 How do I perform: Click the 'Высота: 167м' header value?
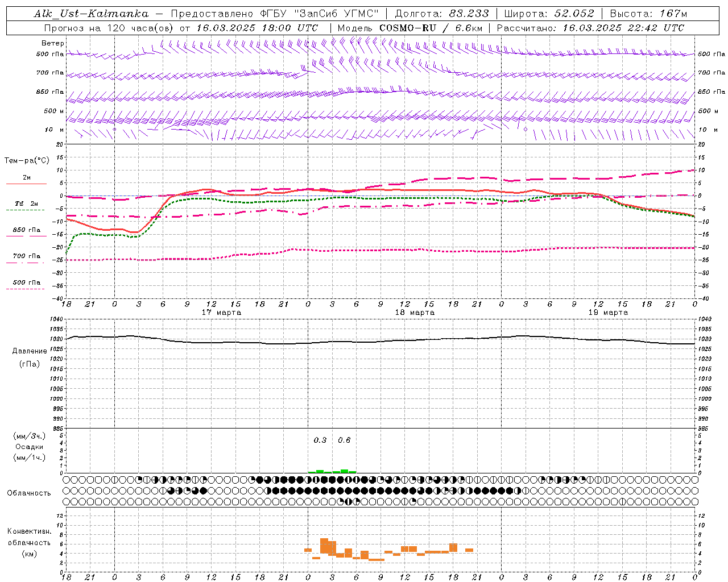[x=648, y=14]
